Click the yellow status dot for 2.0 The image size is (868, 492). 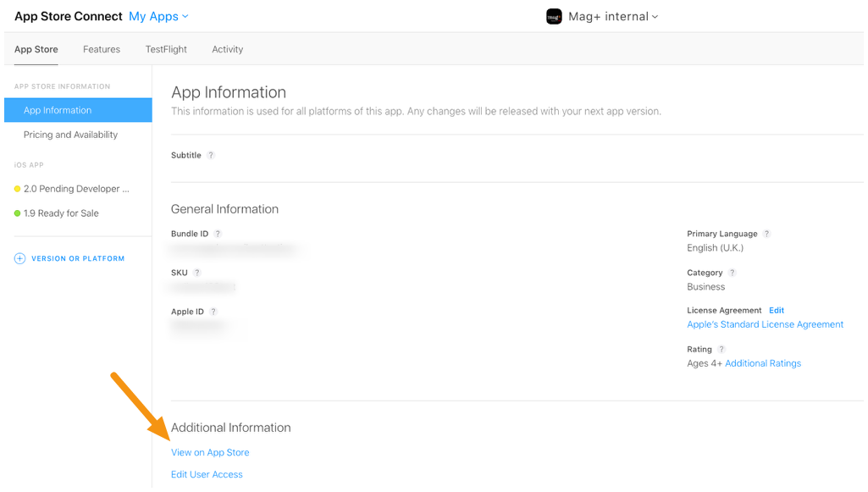pos(17,189)
